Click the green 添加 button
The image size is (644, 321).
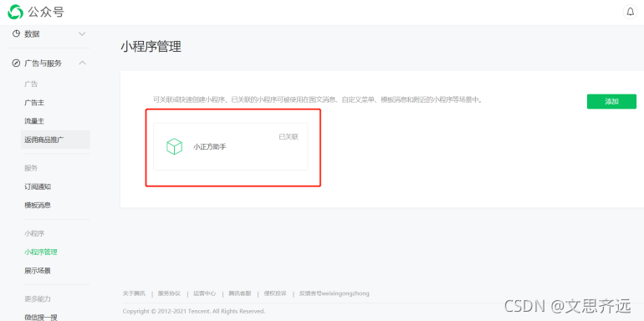(x=611, y=101)
